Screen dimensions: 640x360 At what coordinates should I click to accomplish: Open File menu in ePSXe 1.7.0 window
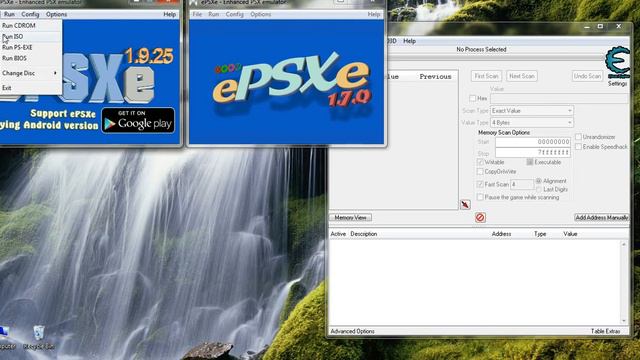(x=197, y=14)
